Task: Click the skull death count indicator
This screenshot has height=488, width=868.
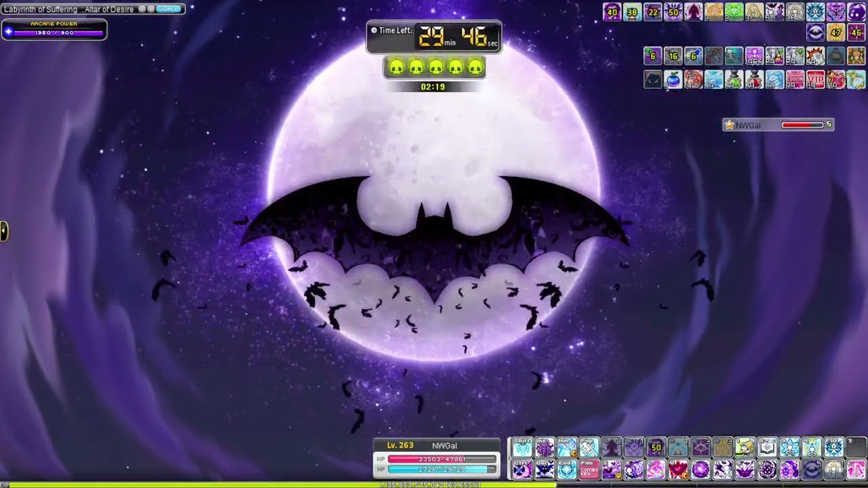Action: click(435, 67)
